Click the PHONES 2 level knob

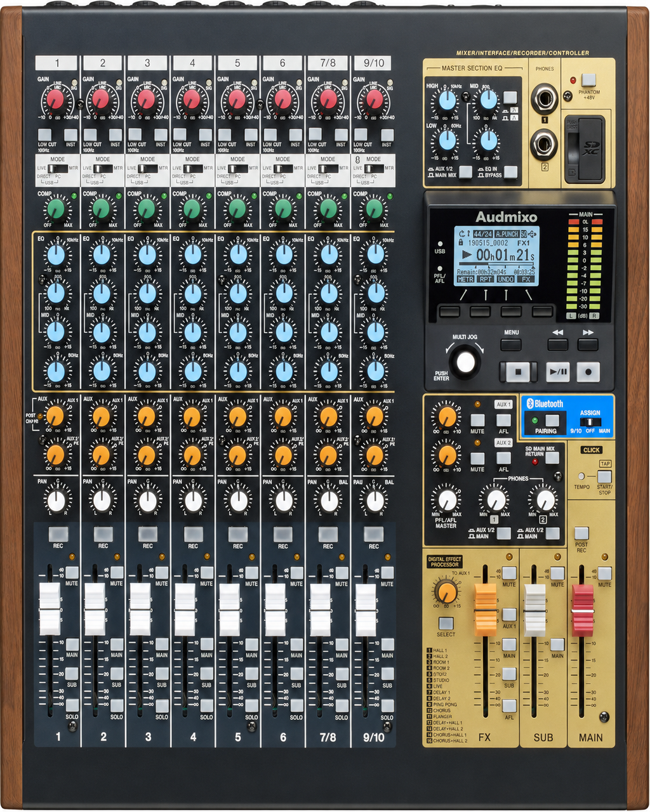pyautogui.click(x=545, y=500)
